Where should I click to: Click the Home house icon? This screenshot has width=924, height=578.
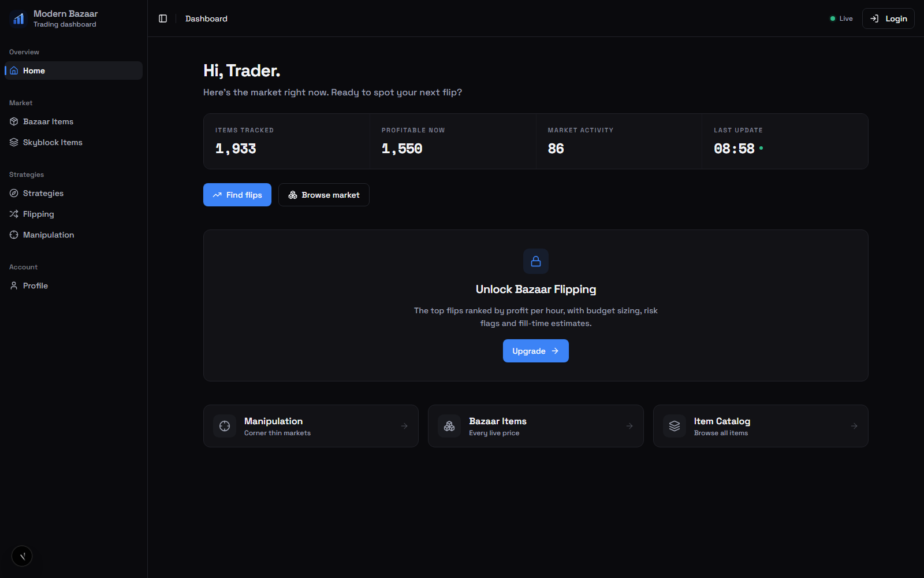[x=14, y=71]
